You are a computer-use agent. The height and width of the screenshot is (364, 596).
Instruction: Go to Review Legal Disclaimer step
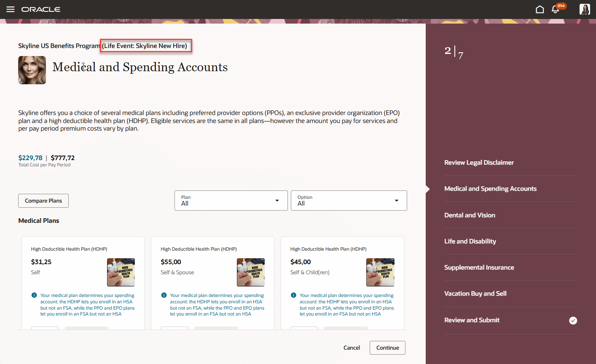coord(479,162)
